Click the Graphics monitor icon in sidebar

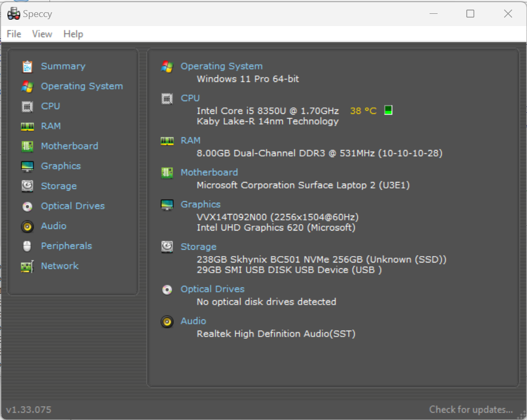pos(27,166)
